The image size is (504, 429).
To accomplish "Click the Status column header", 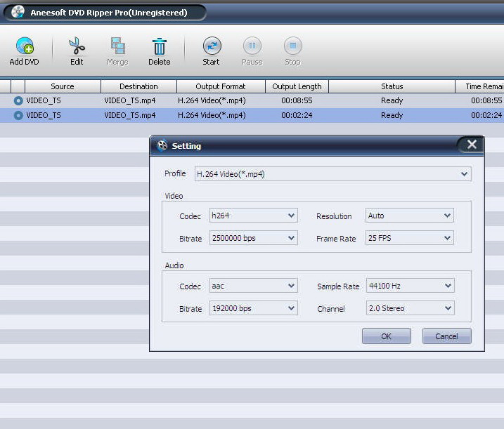I will pos(392,86).
